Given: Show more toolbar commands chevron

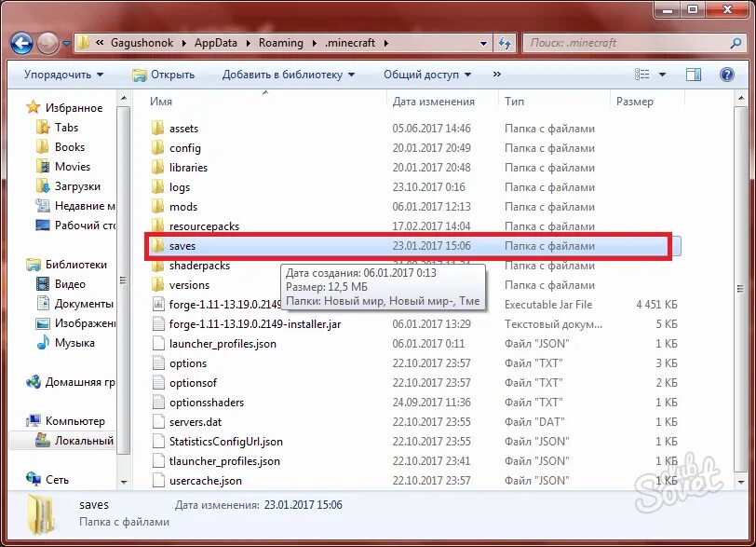Looking at the screenshot, I should (x=496, y=75).
